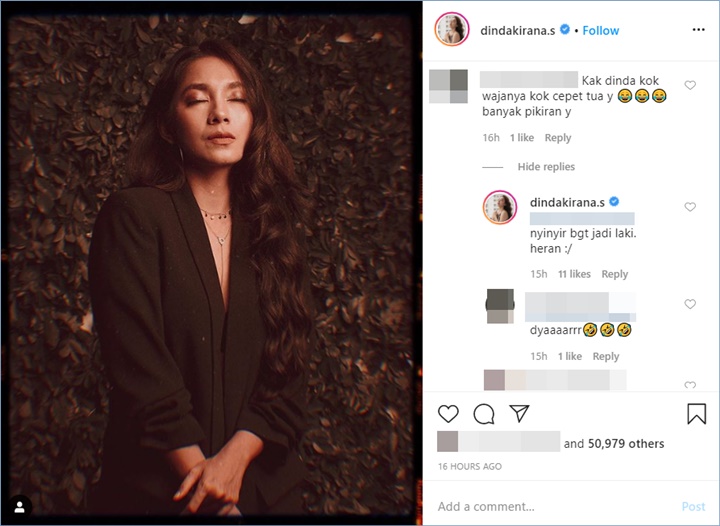Image resolution: width=720 pixels, height=526 pixels.
Task: Reply to the 'banyak pikiran y' comment
Action: coord(557,138)
